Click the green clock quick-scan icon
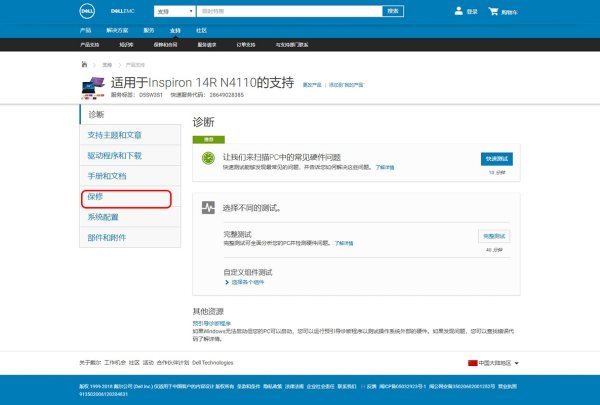600x405 pixels. click(208, 158)
